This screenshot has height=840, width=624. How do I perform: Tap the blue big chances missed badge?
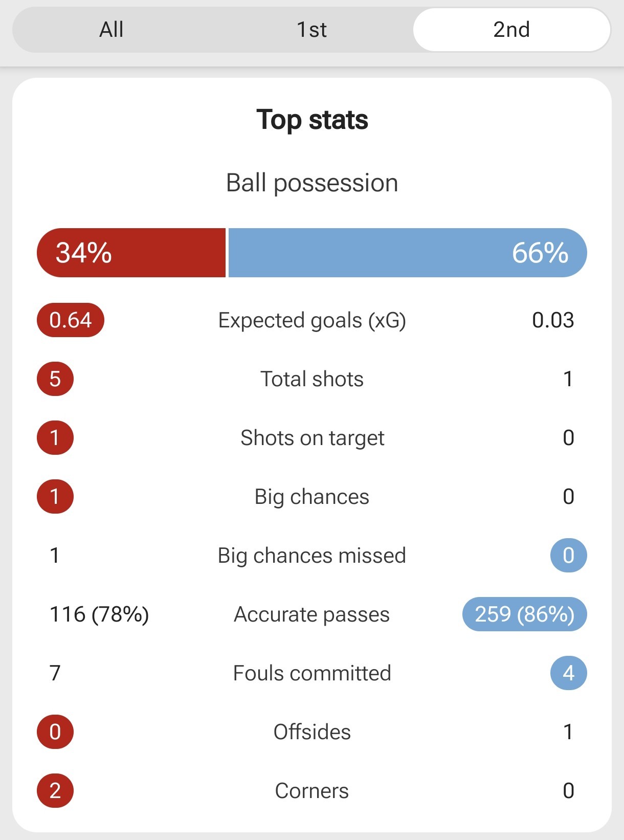(x=568, y=556)
